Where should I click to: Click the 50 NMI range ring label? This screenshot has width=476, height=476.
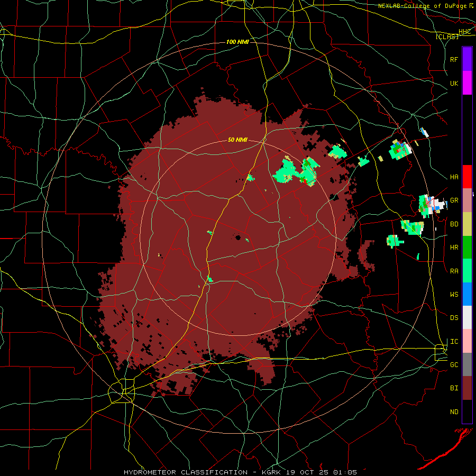(x=237, y=140)
